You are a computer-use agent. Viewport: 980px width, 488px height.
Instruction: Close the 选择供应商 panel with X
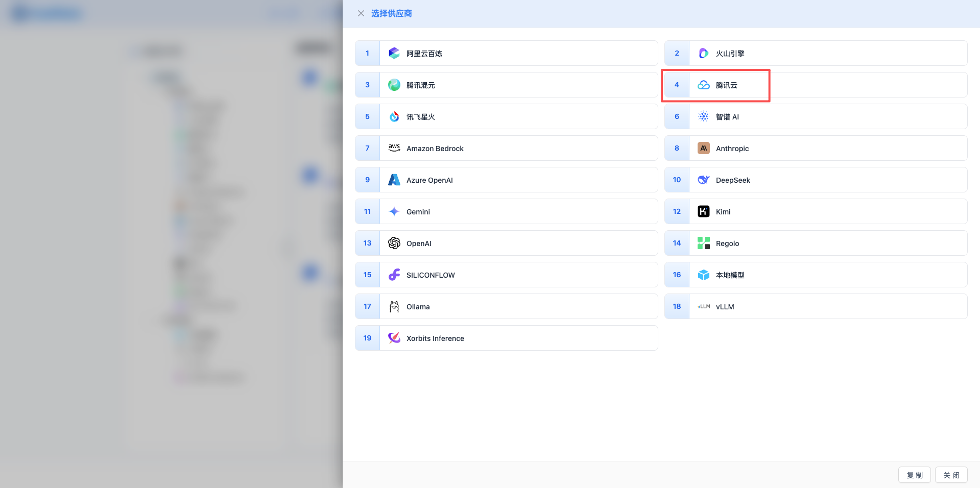[x=361, y=13]
